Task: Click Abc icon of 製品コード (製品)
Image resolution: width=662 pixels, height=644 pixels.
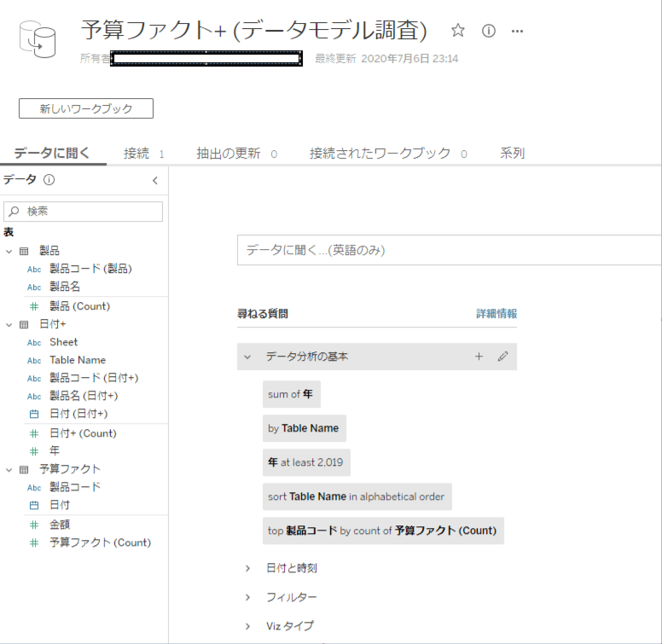Action: coord(34,270)
